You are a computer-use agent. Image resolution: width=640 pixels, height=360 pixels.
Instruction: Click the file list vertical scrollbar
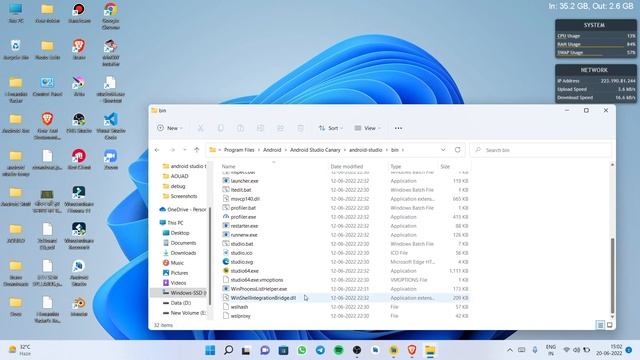612,276
